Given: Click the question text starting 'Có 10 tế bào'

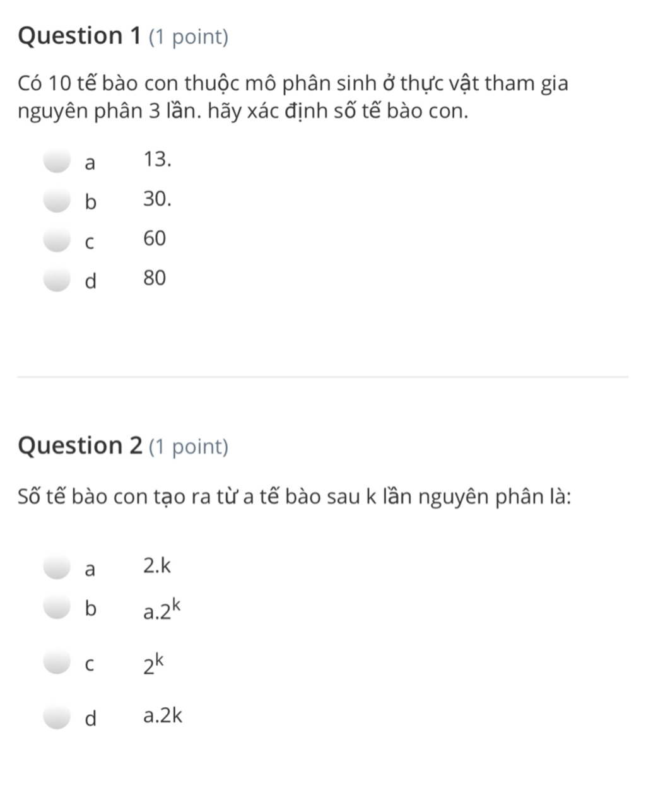Looking at the screenshot, I should coord(293,97).
